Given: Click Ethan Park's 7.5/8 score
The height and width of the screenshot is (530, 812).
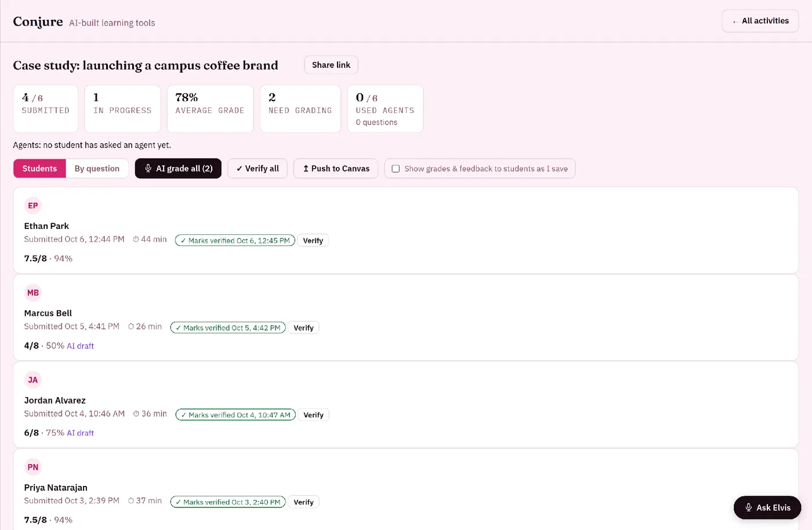Looking at the screenshot, I should pos(35,259).
